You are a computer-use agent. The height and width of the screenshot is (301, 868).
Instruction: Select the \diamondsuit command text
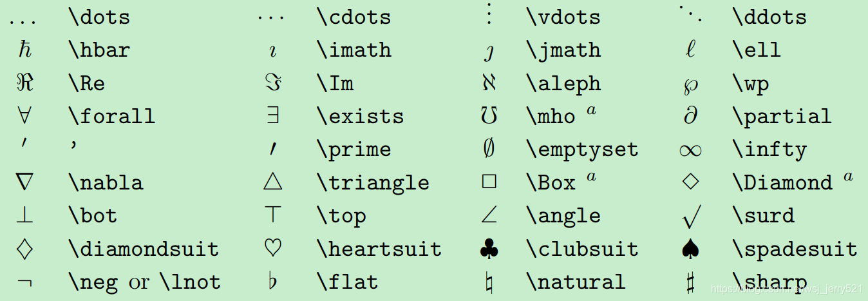coord(143,249)
